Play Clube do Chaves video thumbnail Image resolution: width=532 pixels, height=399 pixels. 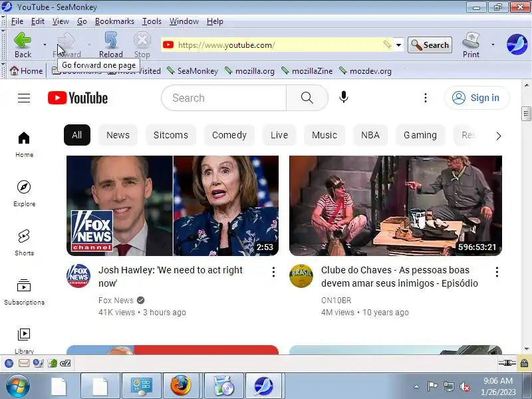[x=396, y=205]
